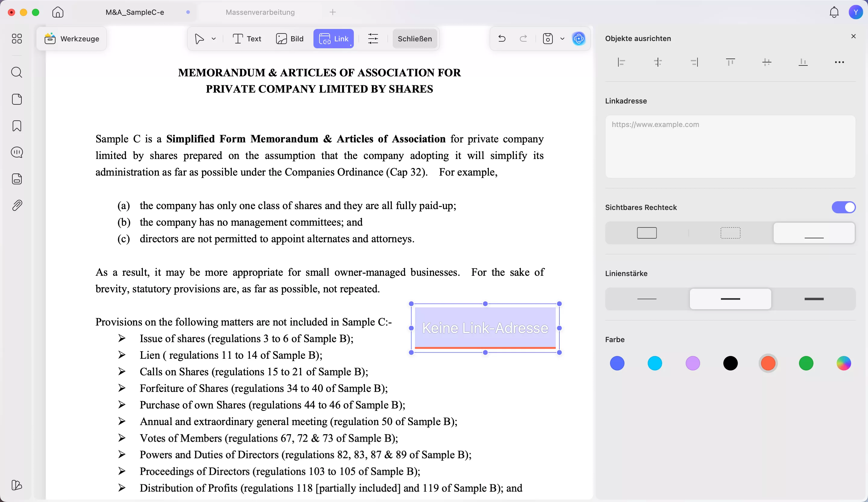Open the search in the left sidebar

[x=17, y=72]
